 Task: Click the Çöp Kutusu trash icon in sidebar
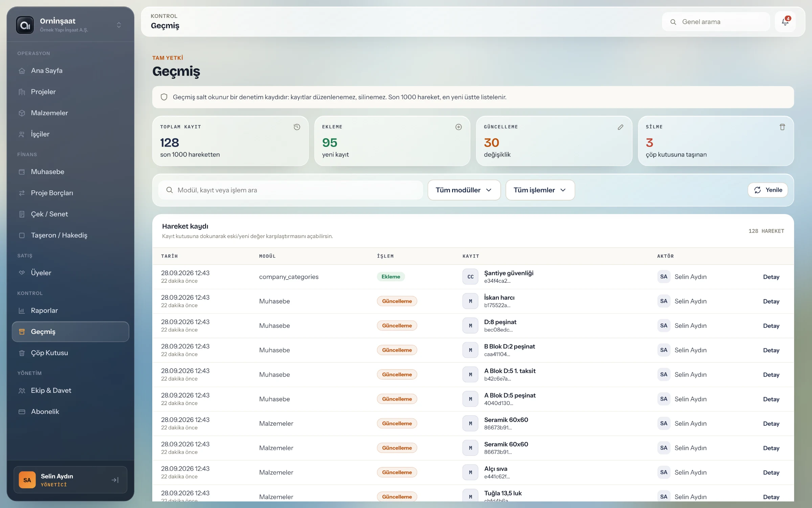[x=22, y=353]
